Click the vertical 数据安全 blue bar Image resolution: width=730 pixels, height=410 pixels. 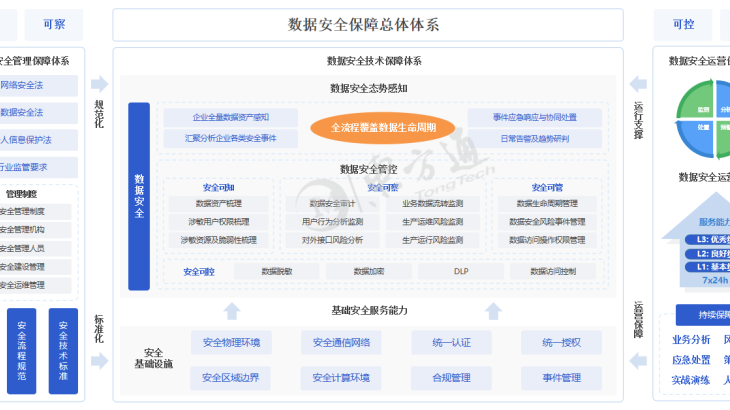[139, 196]
